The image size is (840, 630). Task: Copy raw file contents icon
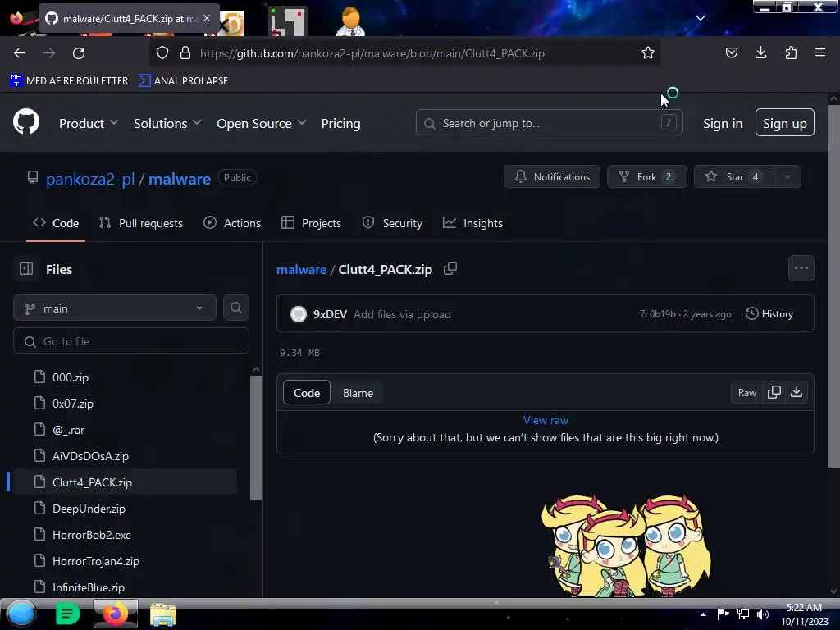774,393
